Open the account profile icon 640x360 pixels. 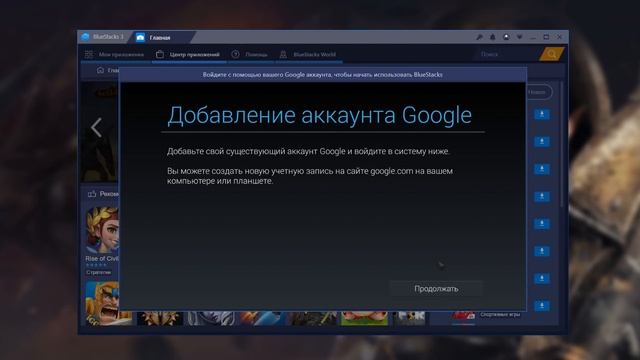(506, 37)
